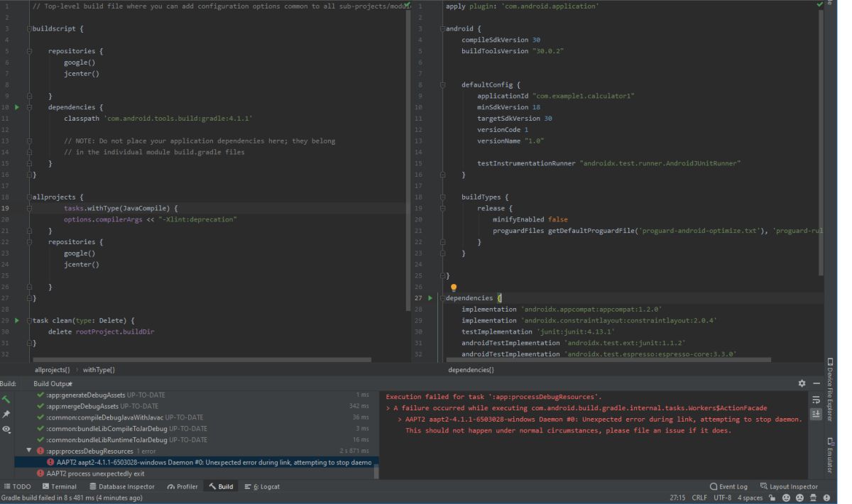Open the TODO tool window
852x504 pixels.
17,486
